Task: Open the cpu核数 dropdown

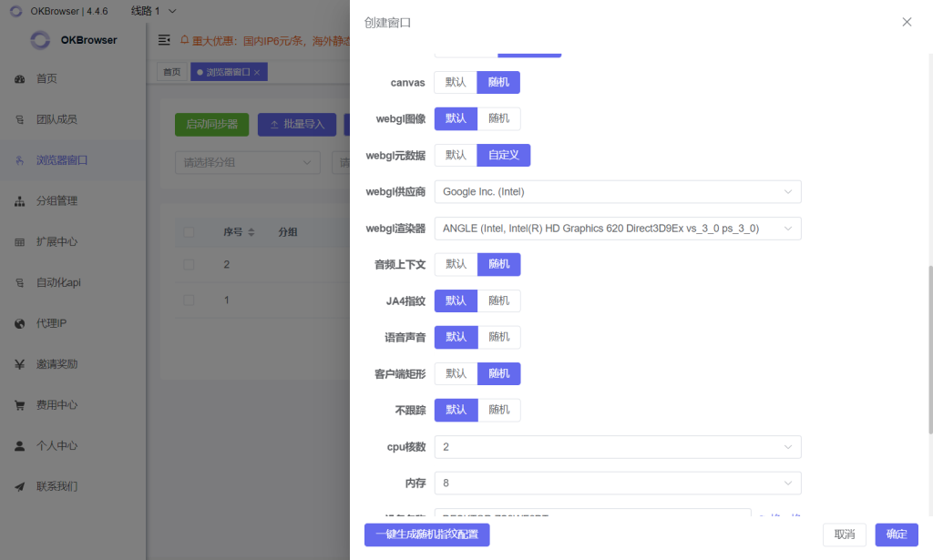Action: pos(618,447)
